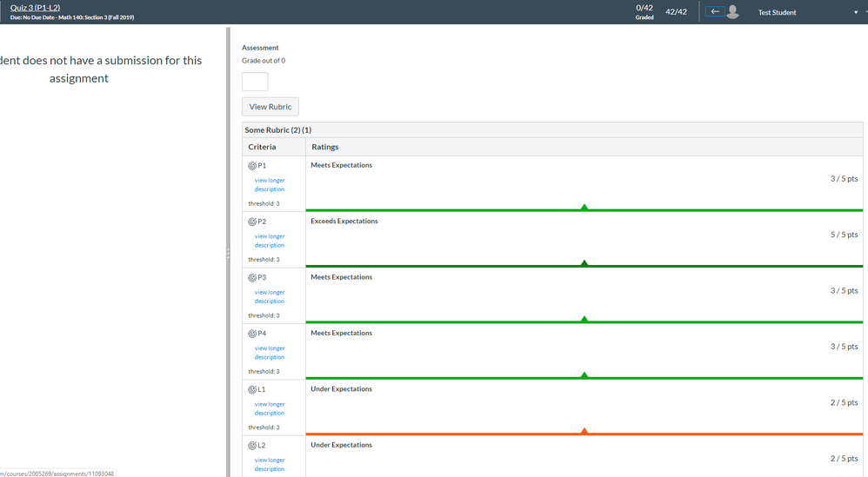Open the Quiz 3 (P1-L2) assignment link
Image resolution: width=868 pixels, height=477 pixels.
coord(35,7)
